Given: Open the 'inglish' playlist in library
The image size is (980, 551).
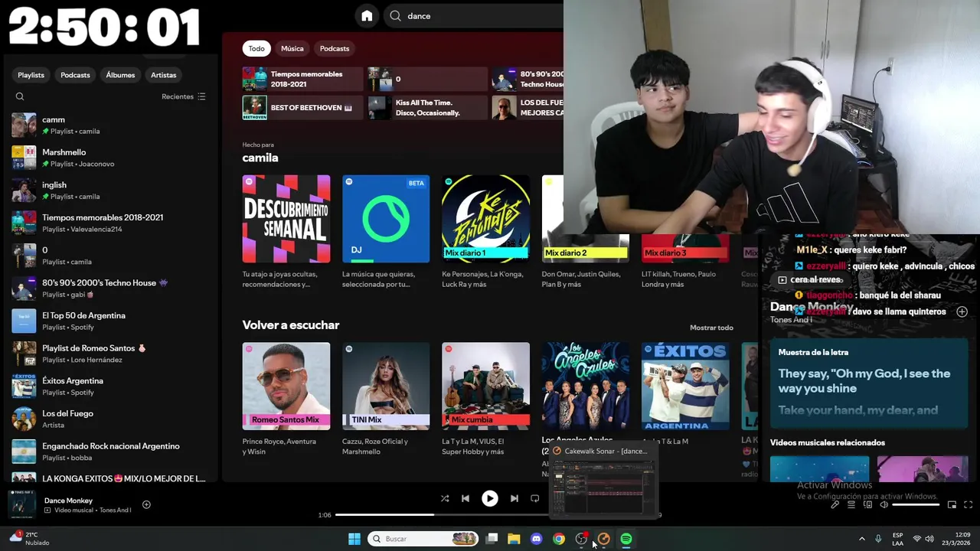Looking at the screenshot, I should 111,191.
